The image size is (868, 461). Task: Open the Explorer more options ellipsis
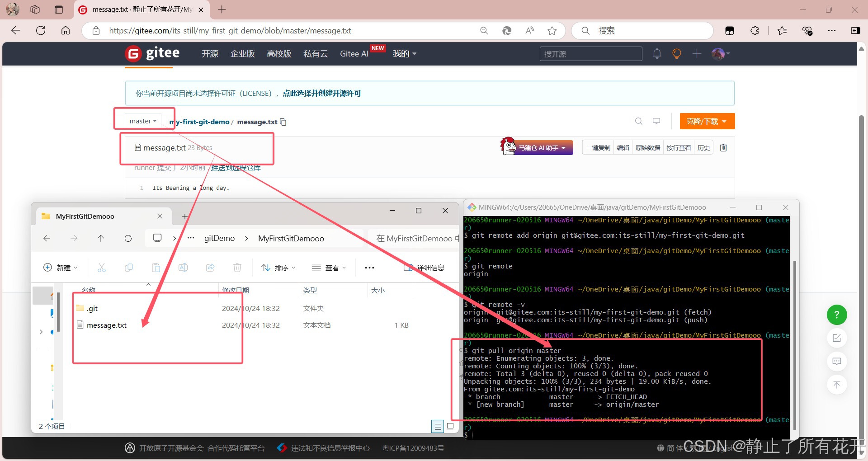pyautogui.click(x=369, y=268)
